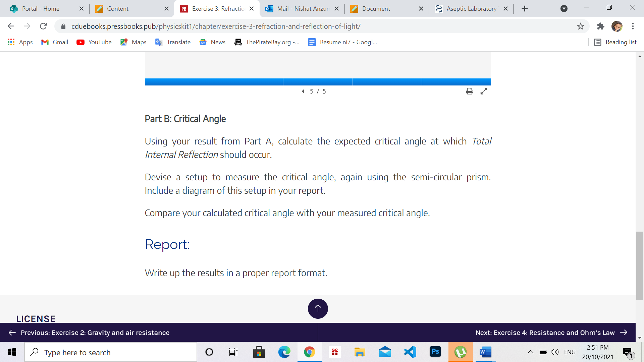Expand embedded slides to fullscreen
Screen dimensions: 644x362
(484, 91)
